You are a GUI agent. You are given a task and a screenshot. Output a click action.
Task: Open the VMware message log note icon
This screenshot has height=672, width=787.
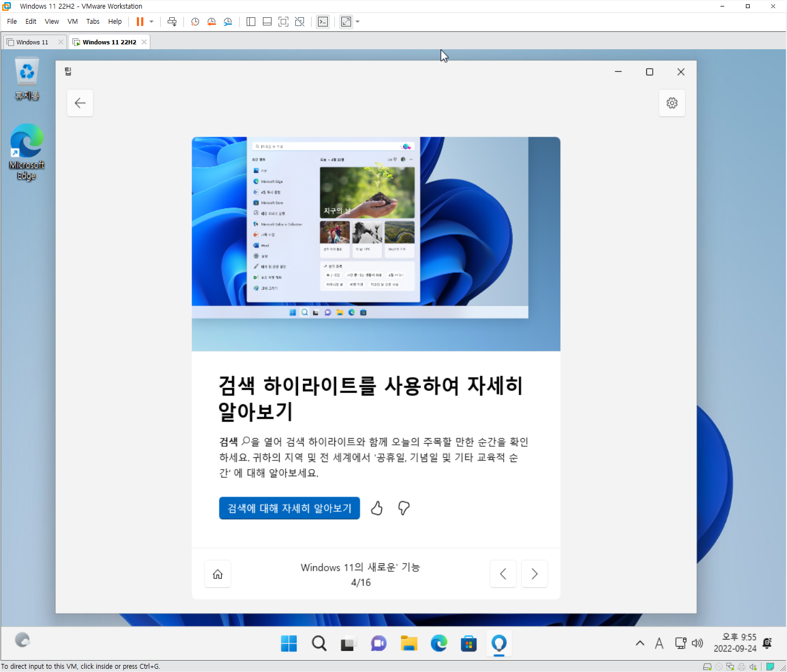coord(770,667)
